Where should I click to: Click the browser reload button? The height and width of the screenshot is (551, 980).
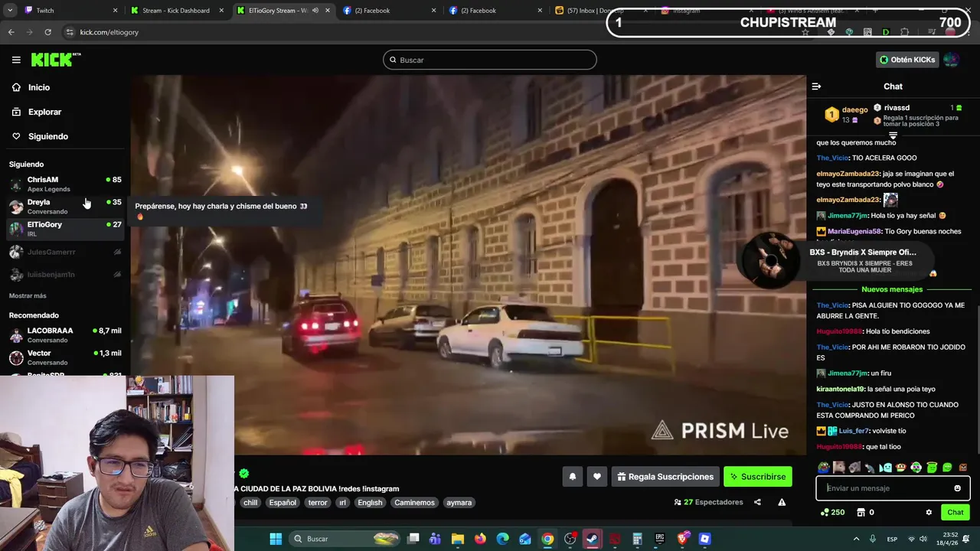coord(47,32)
